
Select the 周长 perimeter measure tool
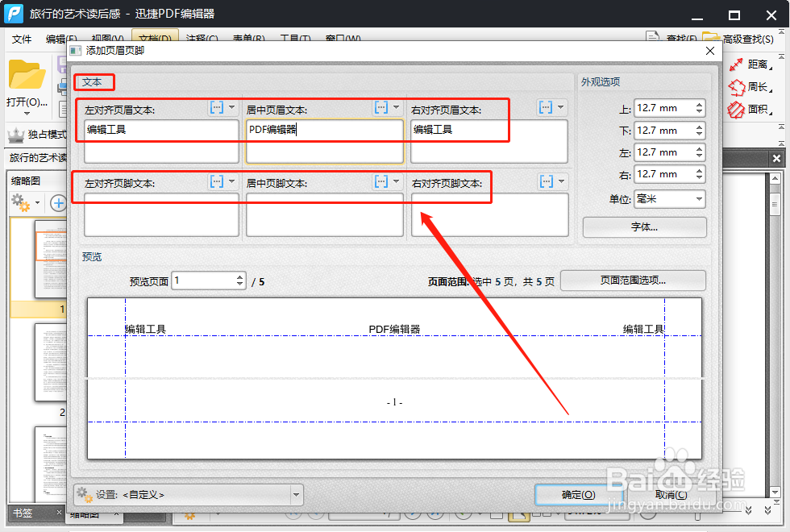(x=750, y=87)
